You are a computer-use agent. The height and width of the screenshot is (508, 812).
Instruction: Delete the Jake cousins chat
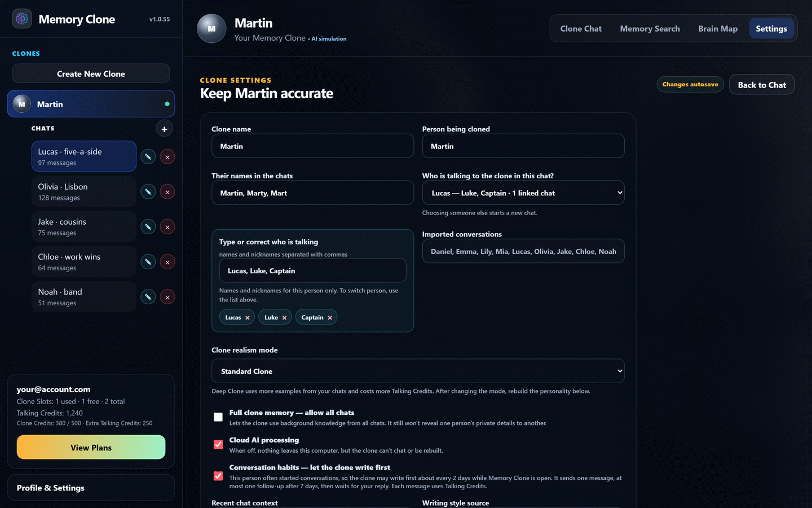tap(167, 227)
